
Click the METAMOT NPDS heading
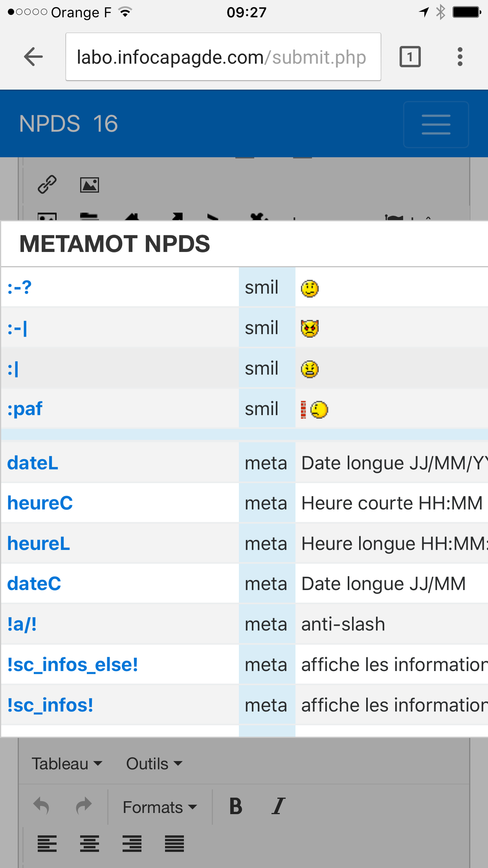115,244
